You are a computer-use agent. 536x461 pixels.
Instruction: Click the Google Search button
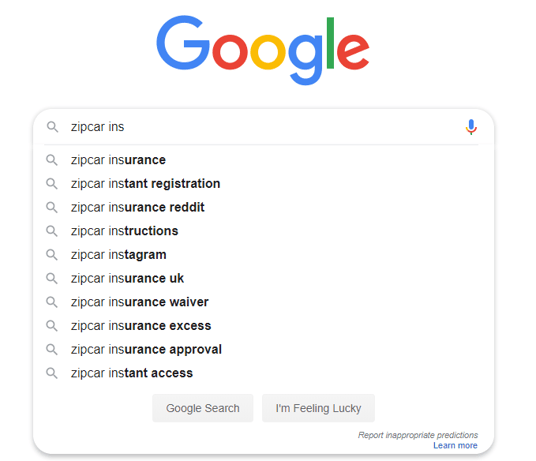[203, 408]
